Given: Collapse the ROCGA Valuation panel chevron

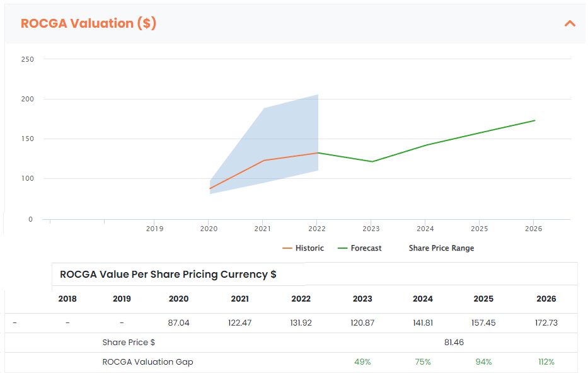Looking at the screenshot, I should (x=570, y=24).
